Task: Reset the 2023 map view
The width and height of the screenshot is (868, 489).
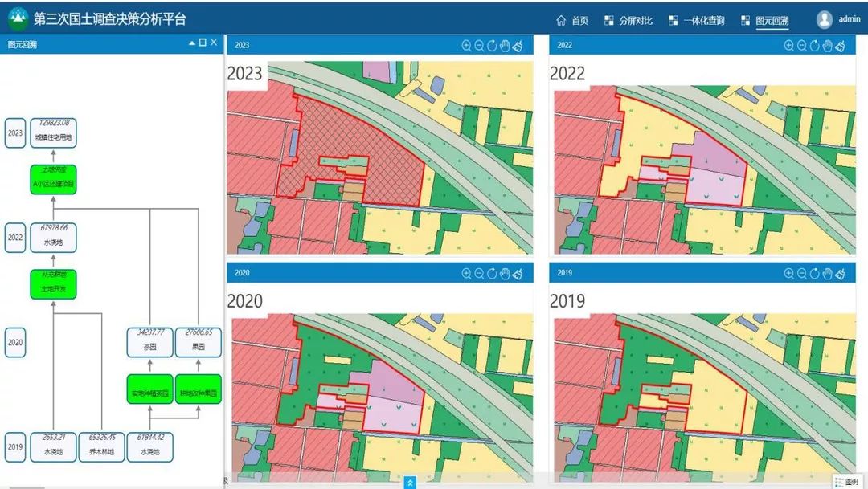Action: [492, 46]
